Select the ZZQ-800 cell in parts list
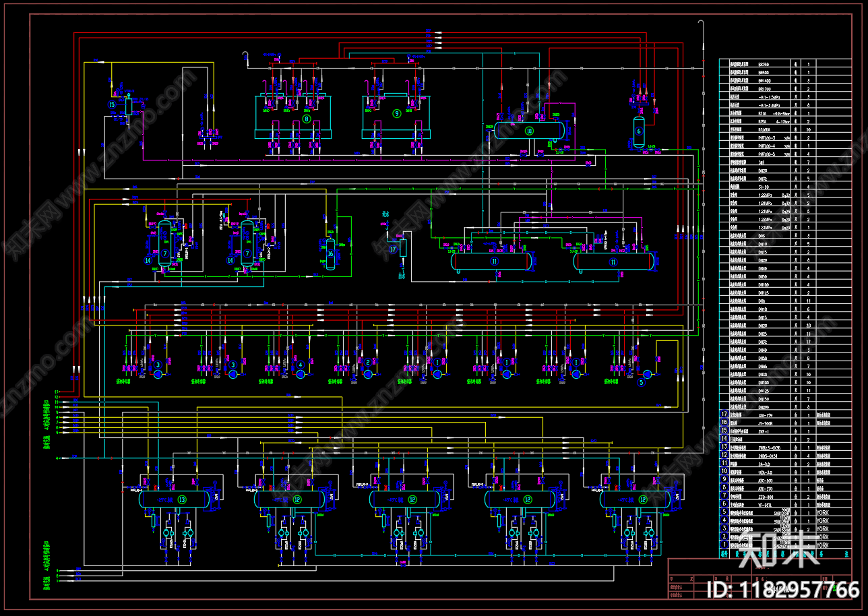Viewport: 868px width, 616px height. click(x=766, y=497)
